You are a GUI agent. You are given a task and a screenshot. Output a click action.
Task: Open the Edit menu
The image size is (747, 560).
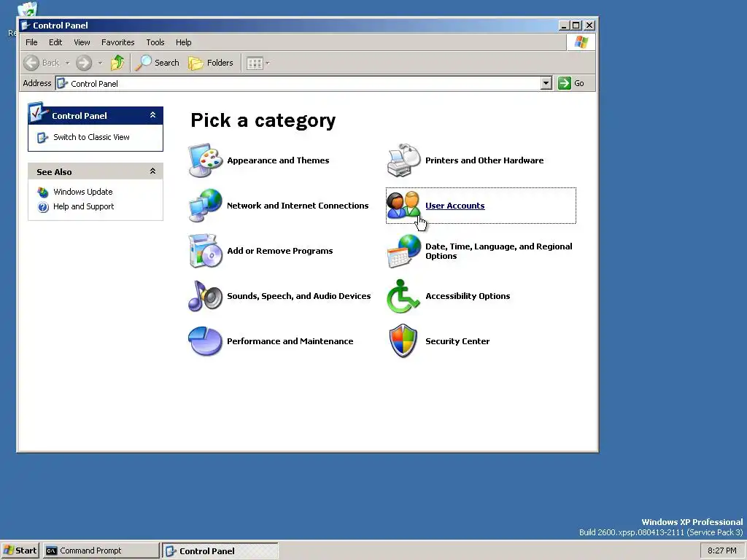(55, 42)
